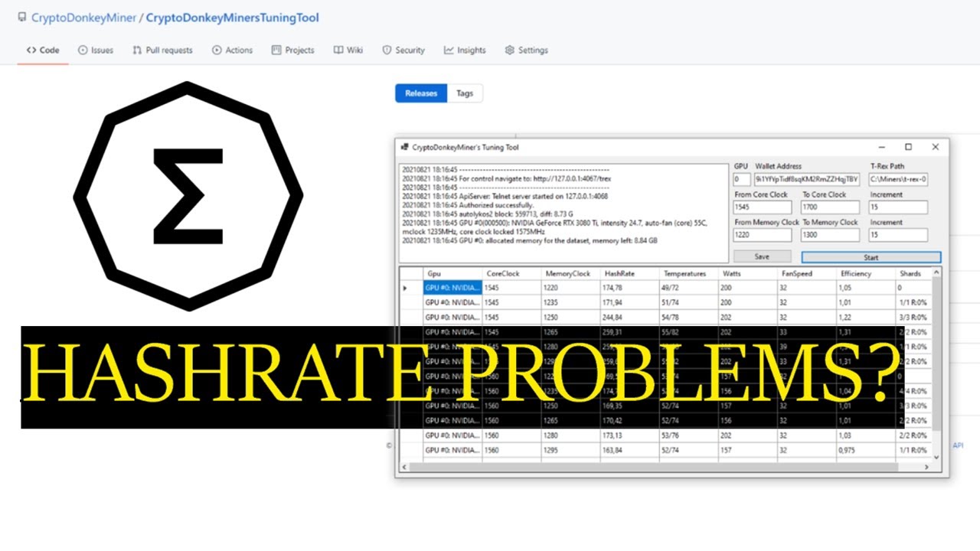Sort by the CoreClock column header
The image size is (980, 551).
click(511, 273)
